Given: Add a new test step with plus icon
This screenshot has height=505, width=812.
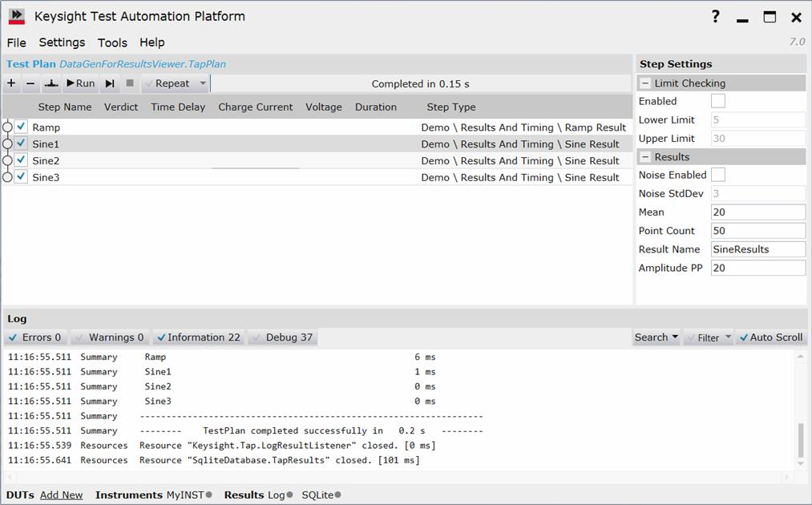Looking at the screenshot, I should click(11, 83).
